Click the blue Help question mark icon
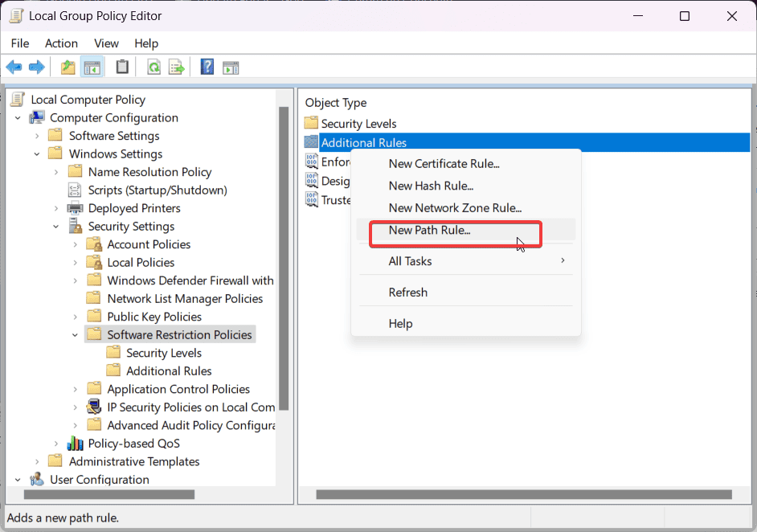Viewport: 757px width, 532px height. (x=207, y=67)
